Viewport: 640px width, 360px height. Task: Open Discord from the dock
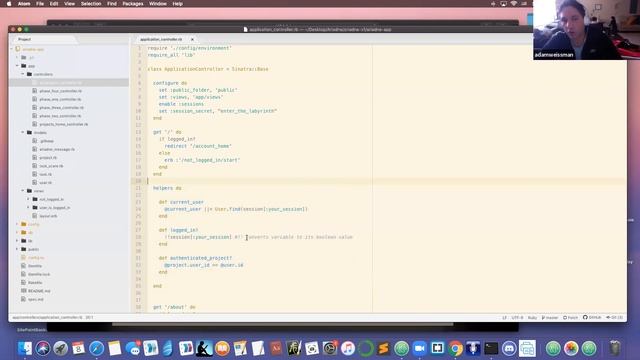(509, 348)
